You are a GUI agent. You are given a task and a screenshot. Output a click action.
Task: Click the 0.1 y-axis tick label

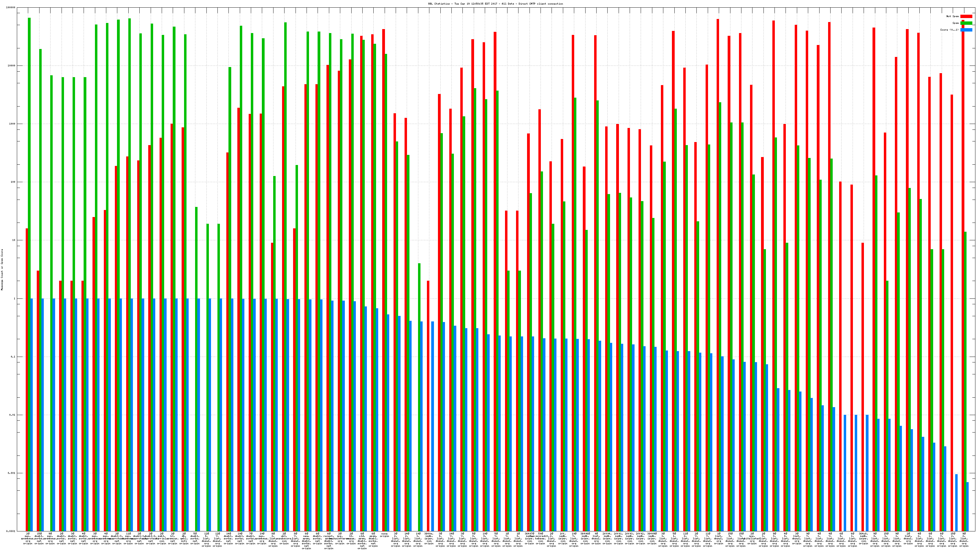pyautogui.click(x=13, y=357)
